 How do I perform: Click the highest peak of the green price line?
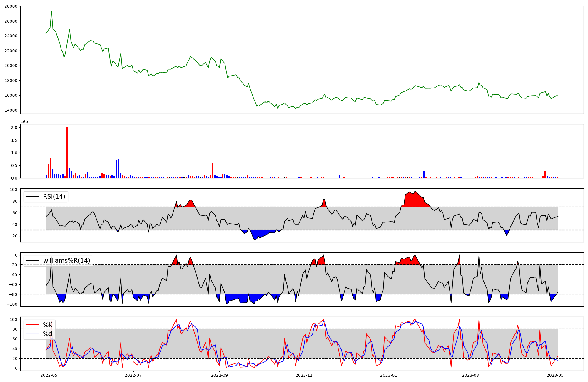[51, 11]
